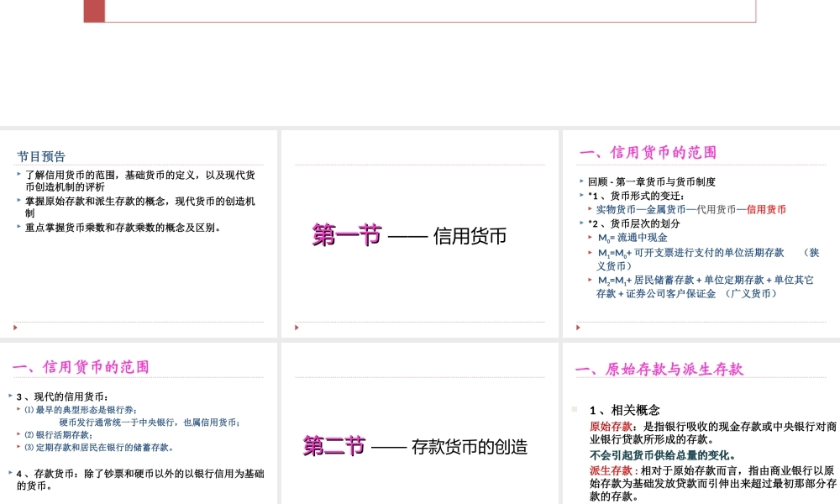
Task: Click the bullet arrow before 重点掌握货币乘数 line
Action: [x=18, y=226]
